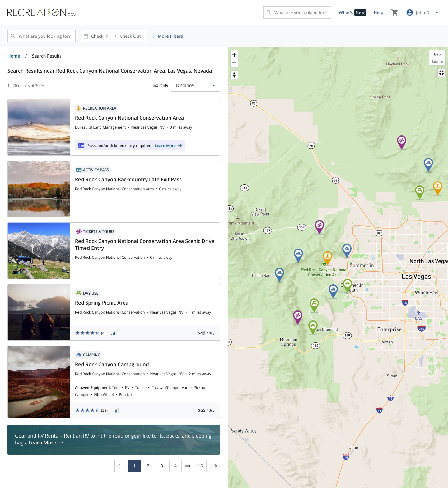
Task: Go to next results page arrow
Action: (x=214, y=466)
